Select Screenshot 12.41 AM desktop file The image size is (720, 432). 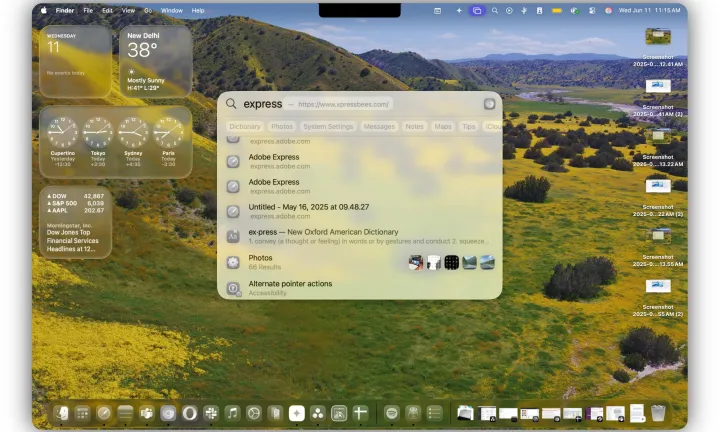click(x=658, y=47)
